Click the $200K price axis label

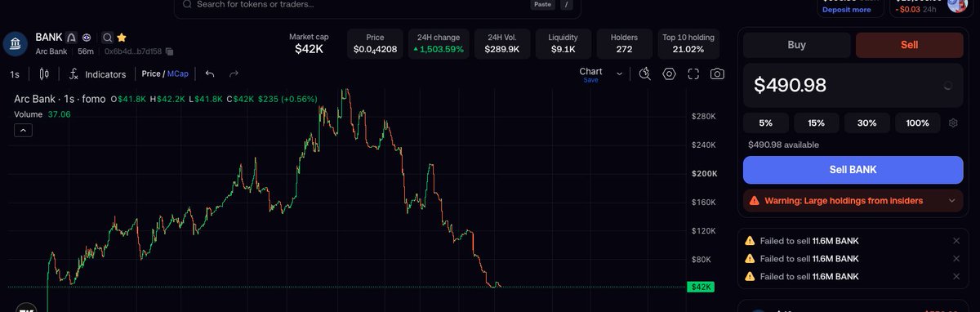(x=704, y=173)
